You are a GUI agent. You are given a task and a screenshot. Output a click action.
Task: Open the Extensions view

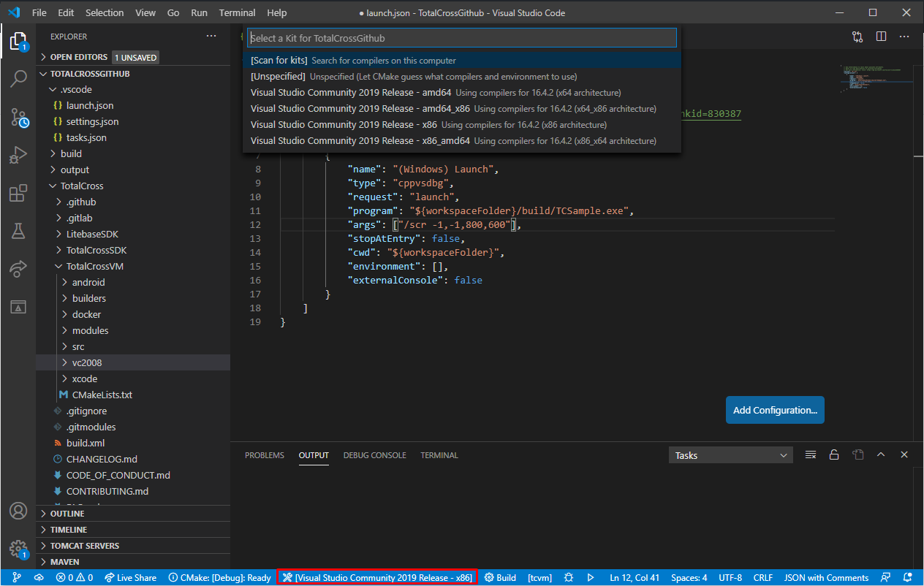pos(18,193)
